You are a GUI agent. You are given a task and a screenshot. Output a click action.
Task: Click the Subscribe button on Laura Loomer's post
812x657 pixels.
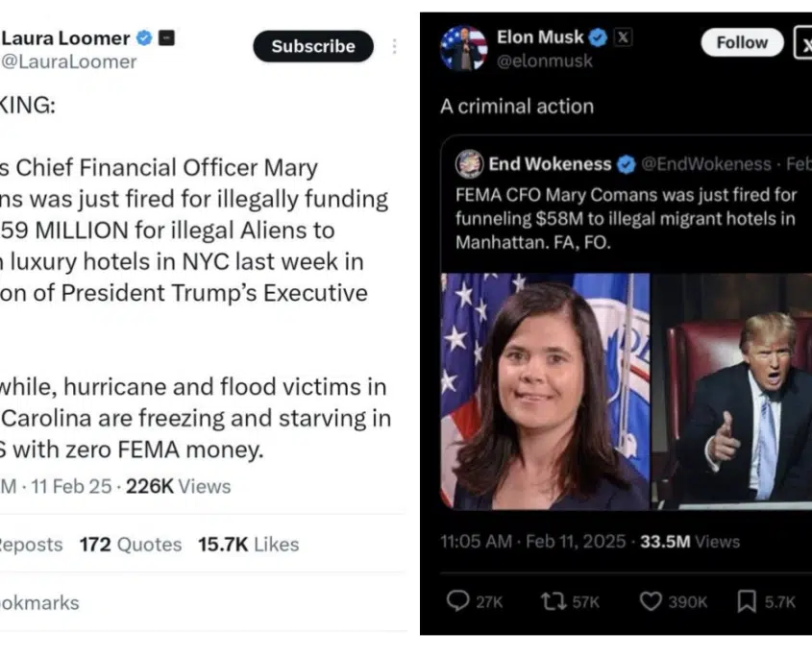312,46
